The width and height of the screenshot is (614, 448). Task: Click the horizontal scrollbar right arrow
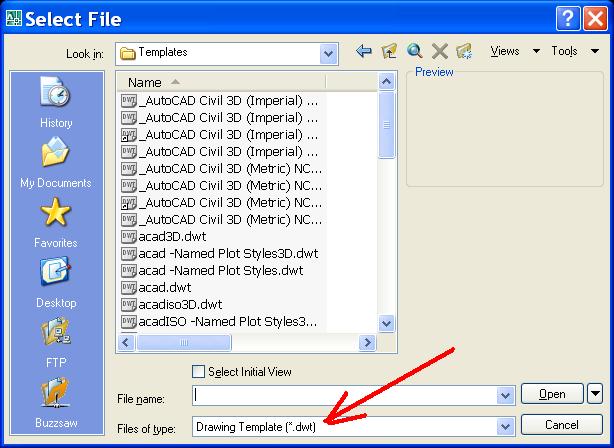pyautogui.click(x=367, y=343)
